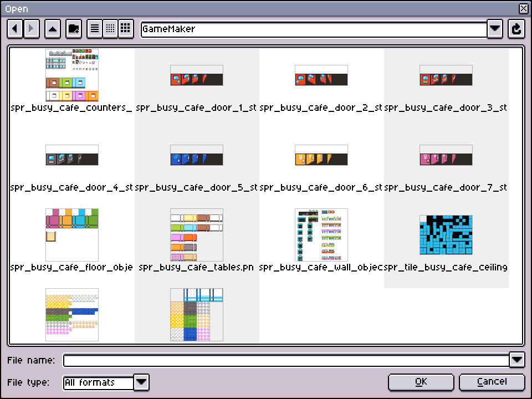Viewport: 532px width, 399px height.
Task: Click the spr_busy_cafe_door_7_st file name
Action: coord(446,188)
